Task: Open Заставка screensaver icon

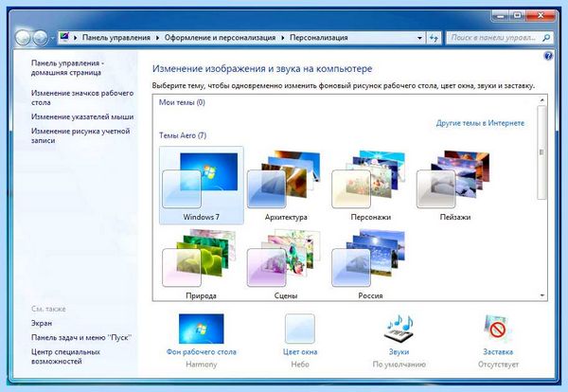Action: coord(497,329)
